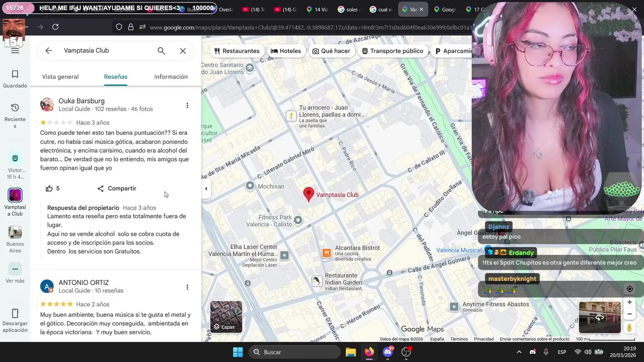Reload the page in the browser
This screenshot has height=362, width=644.
tap(55, 27)
